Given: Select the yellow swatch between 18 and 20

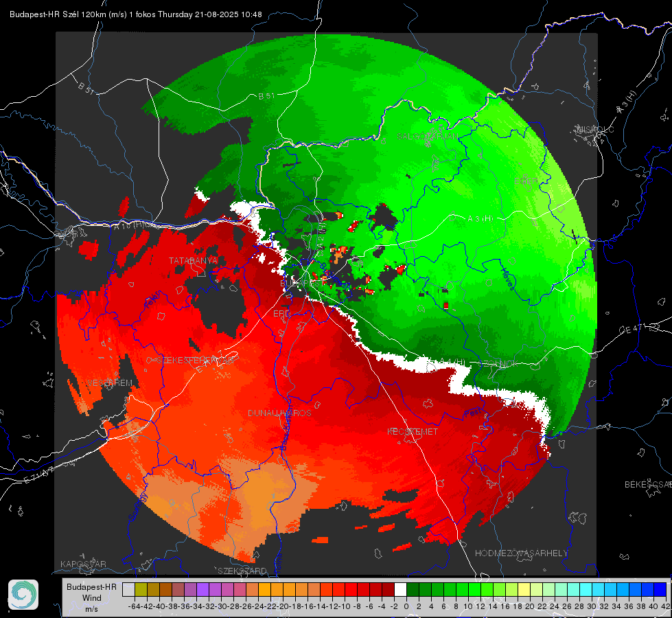Looking at the screenshot, I should pyautogui.click(x=524, y=589).
